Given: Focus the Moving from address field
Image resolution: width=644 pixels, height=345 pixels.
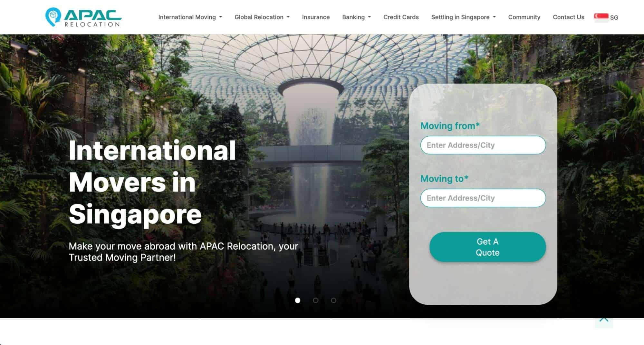Looking at the screenshot, I should (x=483, y=145).
